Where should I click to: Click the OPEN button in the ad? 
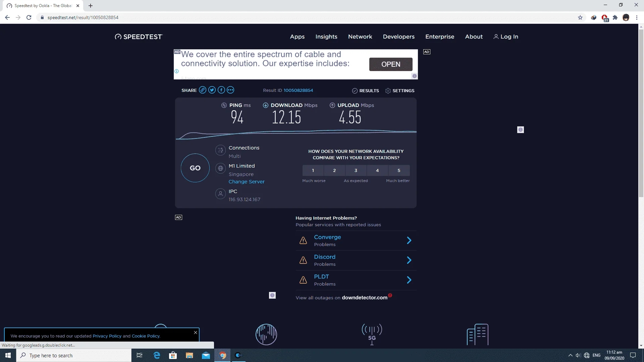[391, 64]
